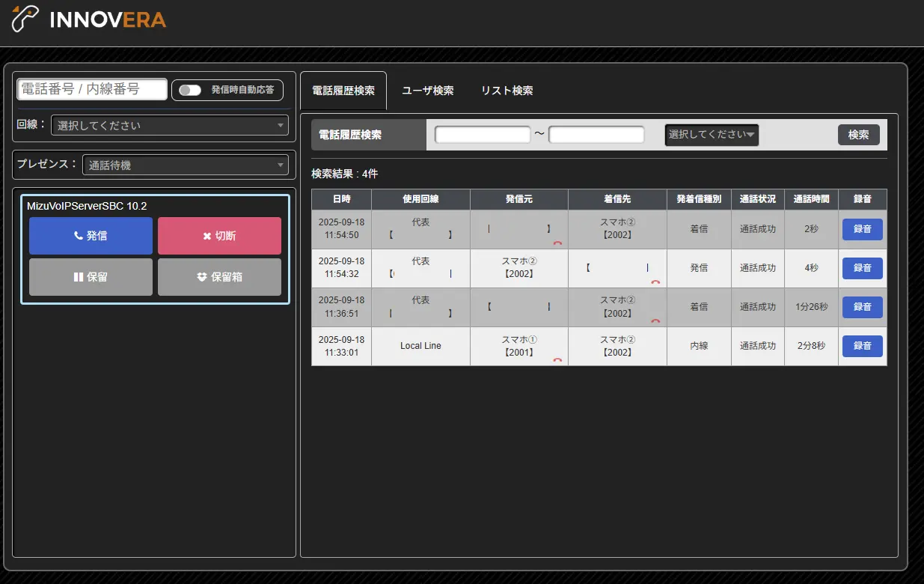Open the 回線 line selection dropdown
924x584 pixels.
click(170, 126)
